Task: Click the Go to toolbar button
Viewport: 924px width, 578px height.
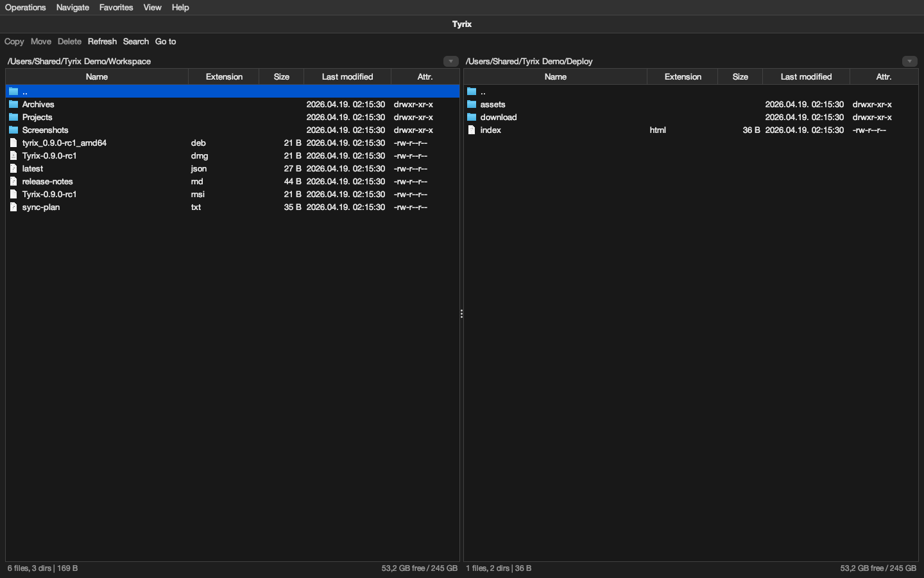Action: coord(166,41)
